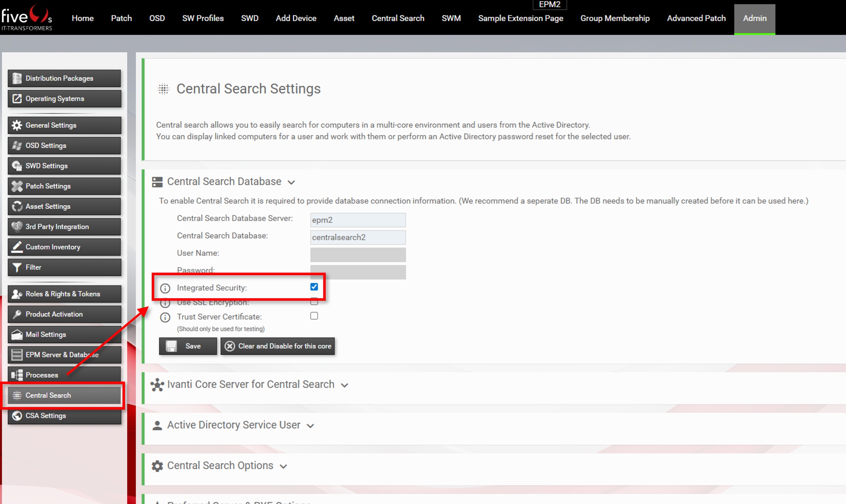Open the SWM menu item
This screenshot has height=504, width=846.
(451, 18)
